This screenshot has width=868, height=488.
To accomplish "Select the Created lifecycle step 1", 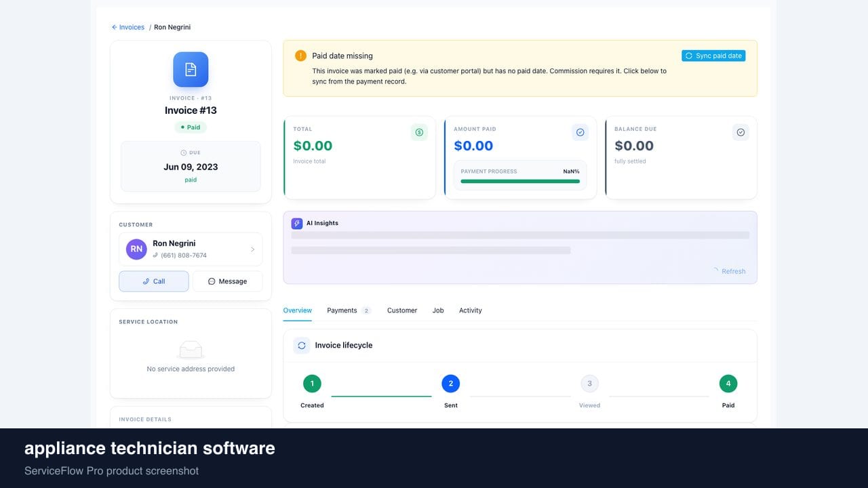I will [312, 384].
